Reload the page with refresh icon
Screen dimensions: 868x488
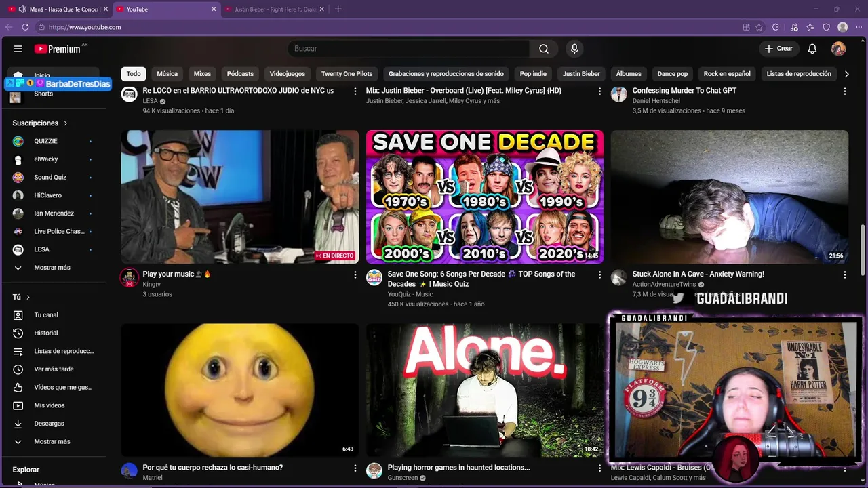[25, 27]
